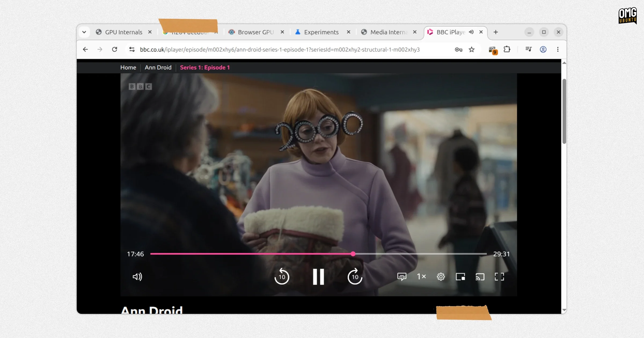Maximize the Chrome window
Image resolution: width=644 pixels, height=338 pixels.
point(544,32)
